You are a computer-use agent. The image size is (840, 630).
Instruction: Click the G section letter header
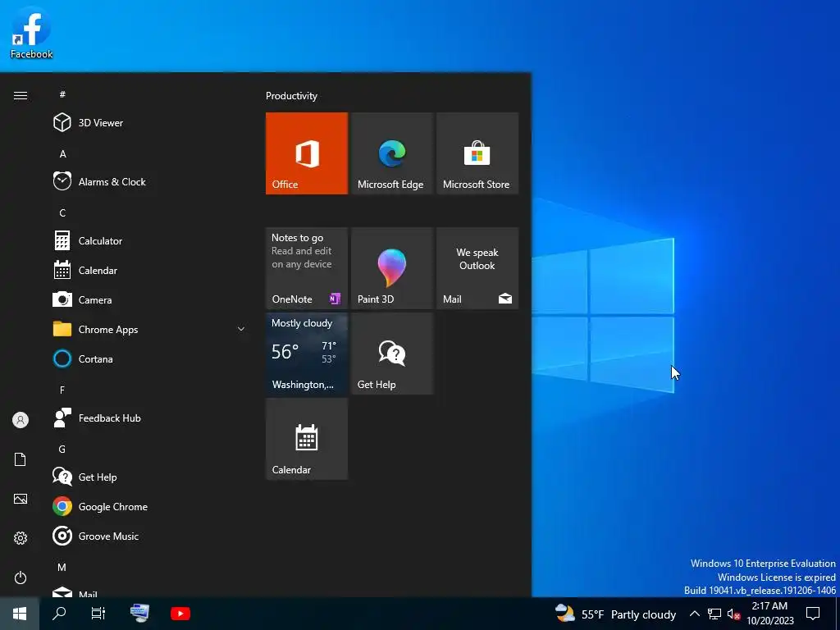point(62,449)
